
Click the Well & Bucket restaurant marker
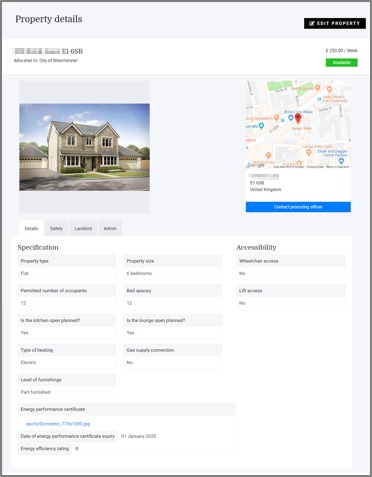coord(317,88)
